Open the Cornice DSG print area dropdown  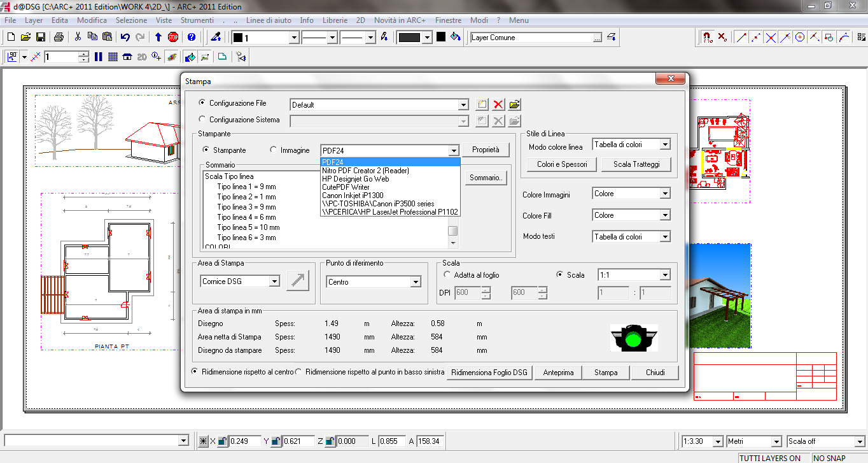tap(274, 281)
